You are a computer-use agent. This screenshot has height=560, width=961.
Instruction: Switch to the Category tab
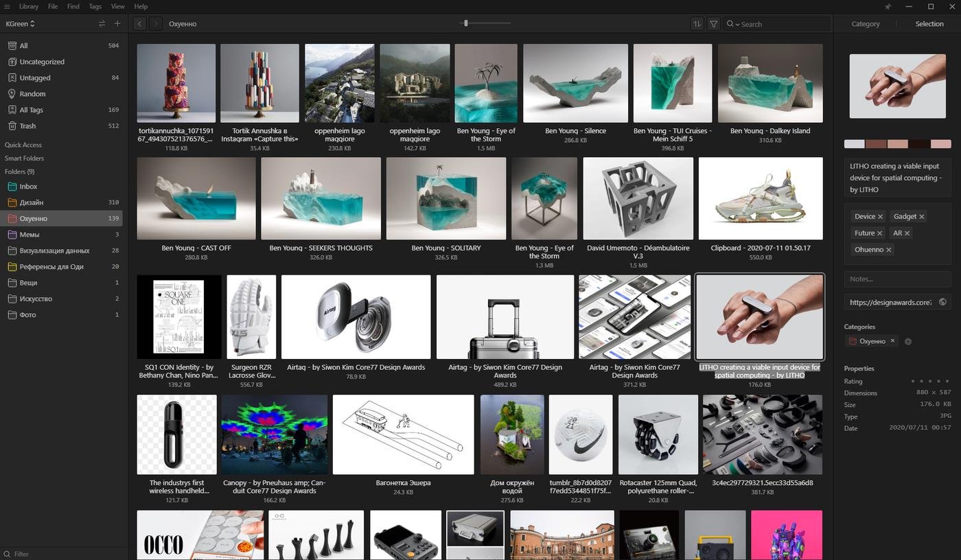pyautogui.click(x=865, y=24)
